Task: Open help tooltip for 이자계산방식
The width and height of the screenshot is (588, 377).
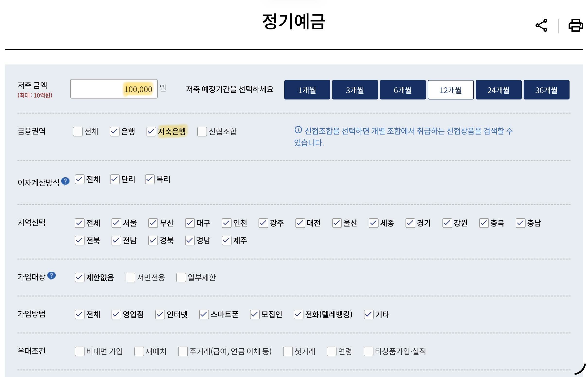Action: coord(65,181)
